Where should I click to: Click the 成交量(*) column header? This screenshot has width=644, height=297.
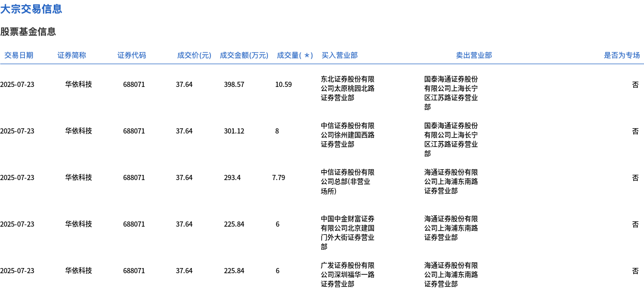pos(295,55)
